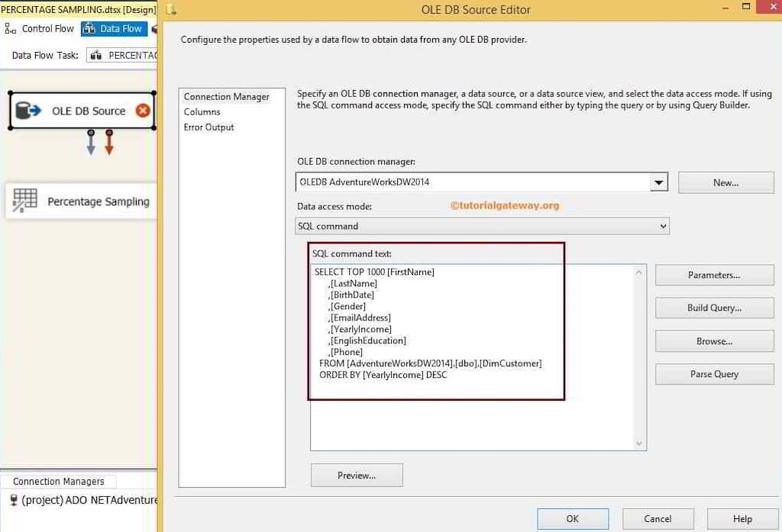Click the SQL text scrollbar down arrow
Viewport: 782px width, 532px height.
pyautogui.click(x=639, y=443)
